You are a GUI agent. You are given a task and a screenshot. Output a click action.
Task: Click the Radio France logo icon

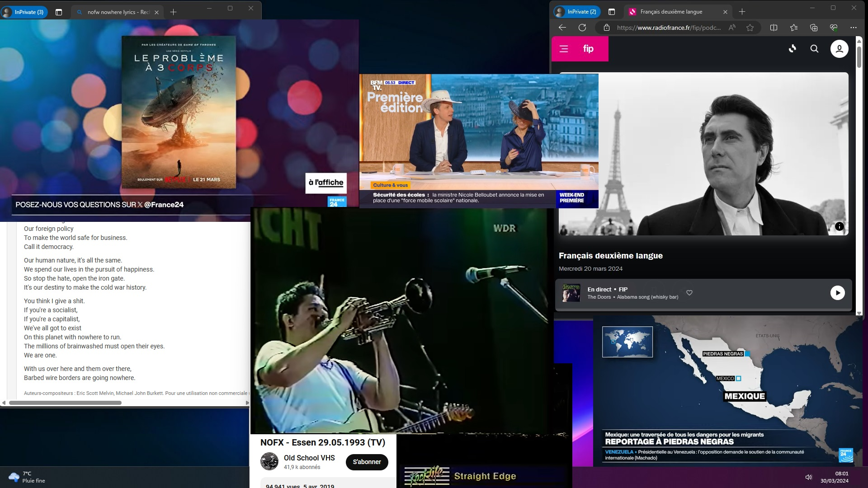point(792,49)
